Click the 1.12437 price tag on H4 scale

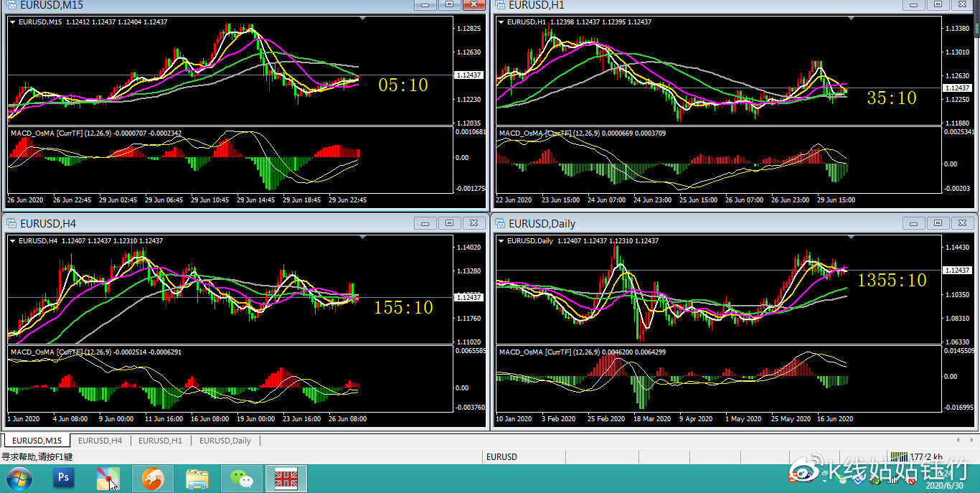point(468,297)
